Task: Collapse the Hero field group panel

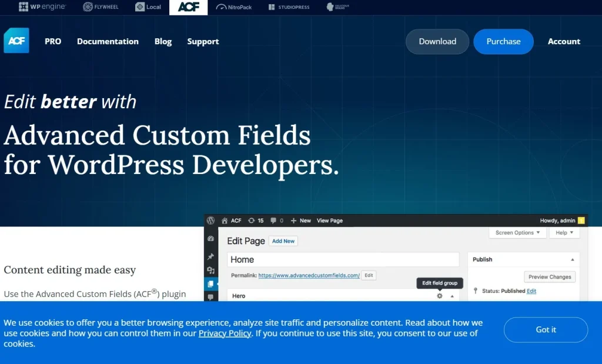Action: 452,296
